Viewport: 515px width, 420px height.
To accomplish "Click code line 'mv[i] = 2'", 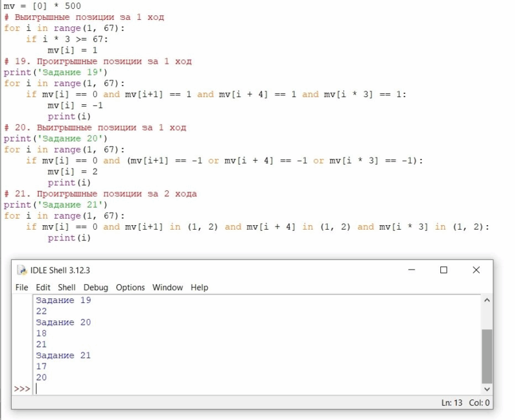I will tap(73, 172).
